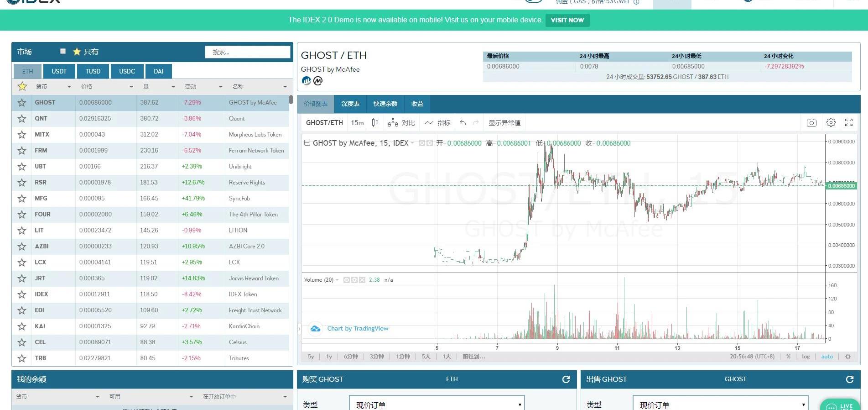Click the market list scrollbar
The width and height of the screenshot is (868, 410).
coord(291,100)
